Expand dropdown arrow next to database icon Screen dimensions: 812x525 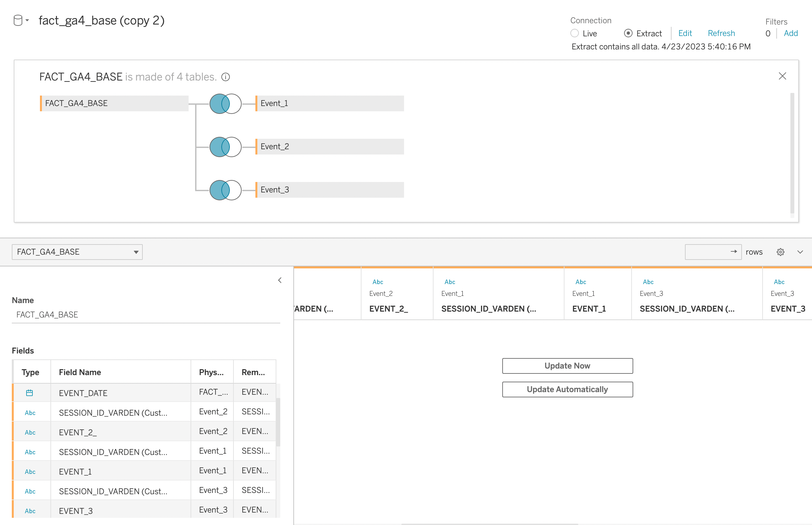pos(27,20)
